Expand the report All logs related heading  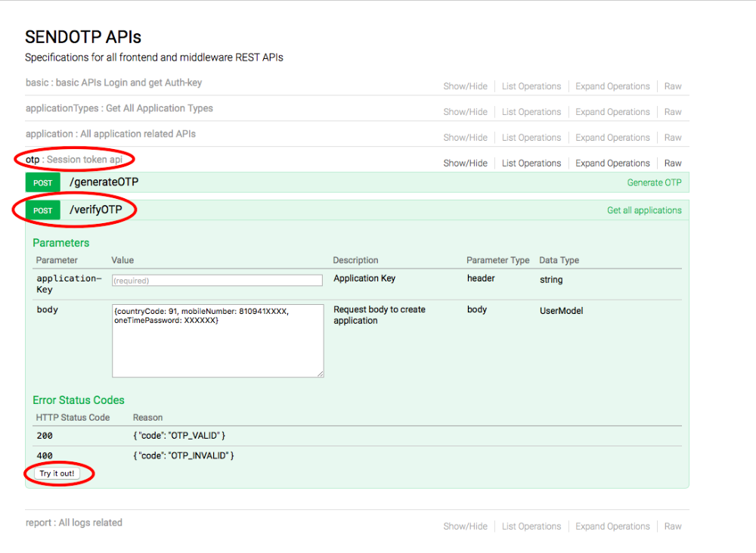coord(74,523)
